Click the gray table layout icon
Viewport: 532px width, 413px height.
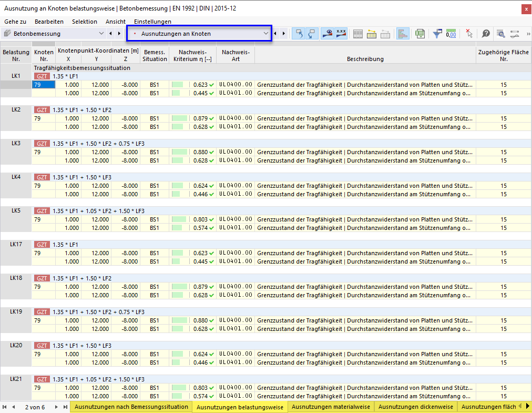[357, 34]
